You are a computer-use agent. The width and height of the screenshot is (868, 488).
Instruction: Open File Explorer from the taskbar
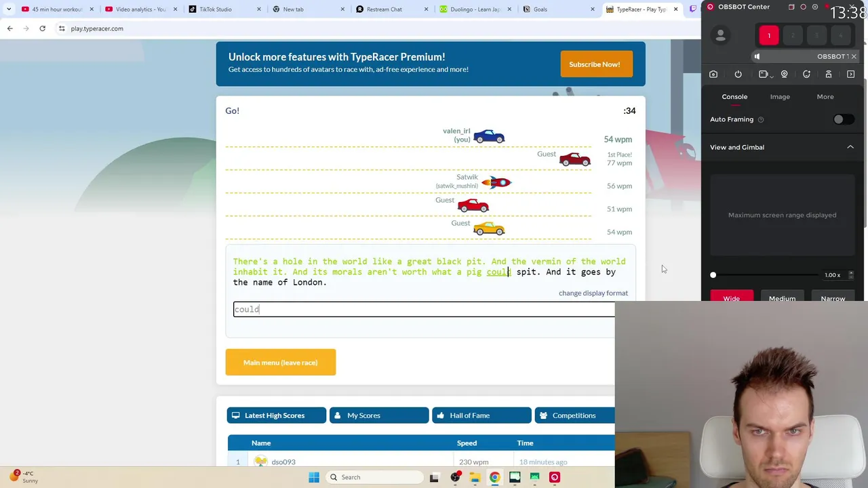(475, 477)
